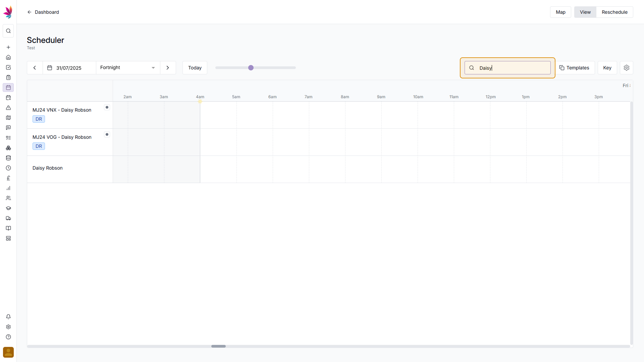The image size is (644, 362).
Task: Open the sidebar settings gear icon
Action: [x=8, y=327]
